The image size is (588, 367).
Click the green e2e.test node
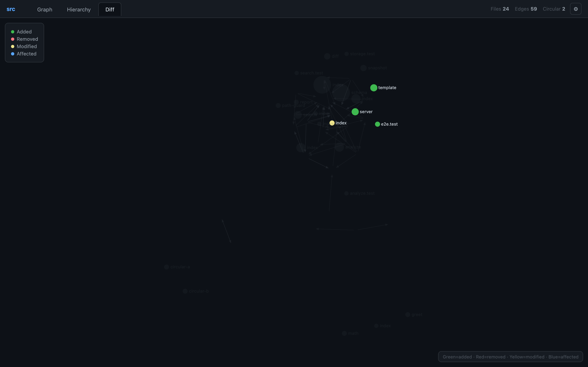[x=377, y=124]
